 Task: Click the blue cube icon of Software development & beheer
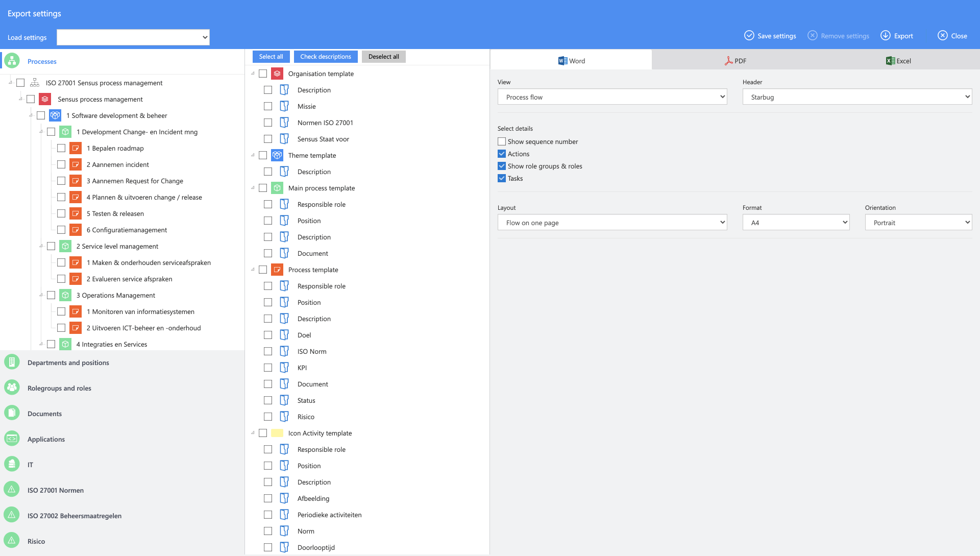[x=55, y=115]
